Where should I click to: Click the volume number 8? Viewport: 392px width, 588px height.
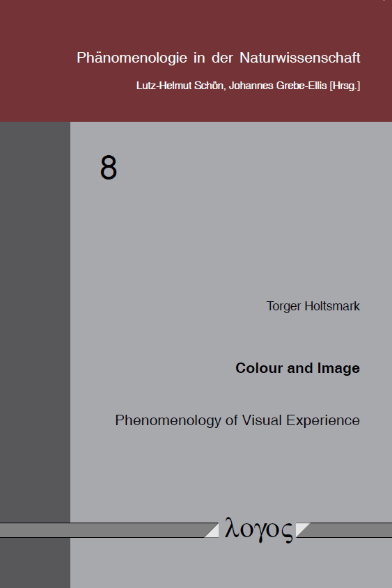coord(109,168)
